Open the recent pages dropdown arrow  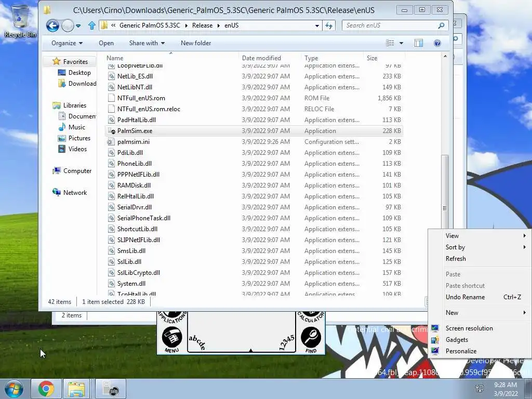(78, 26)
